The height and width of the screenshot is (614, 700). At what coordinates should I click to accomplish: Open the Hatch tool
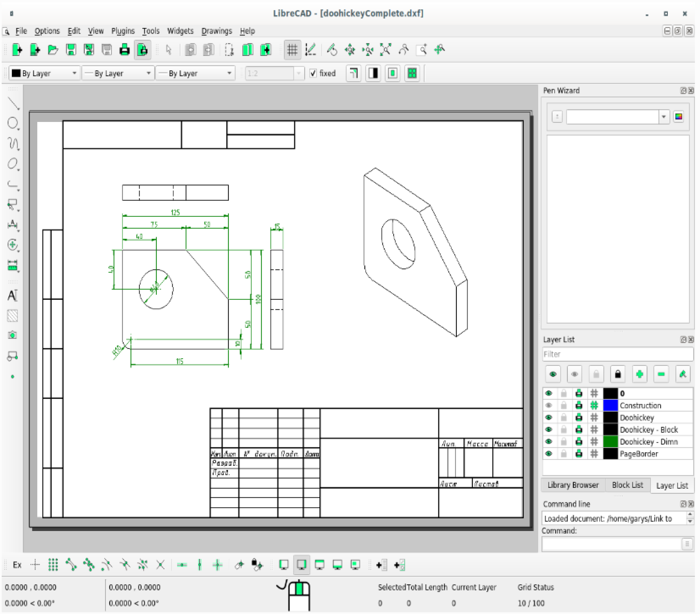click(x=13, y=316)
